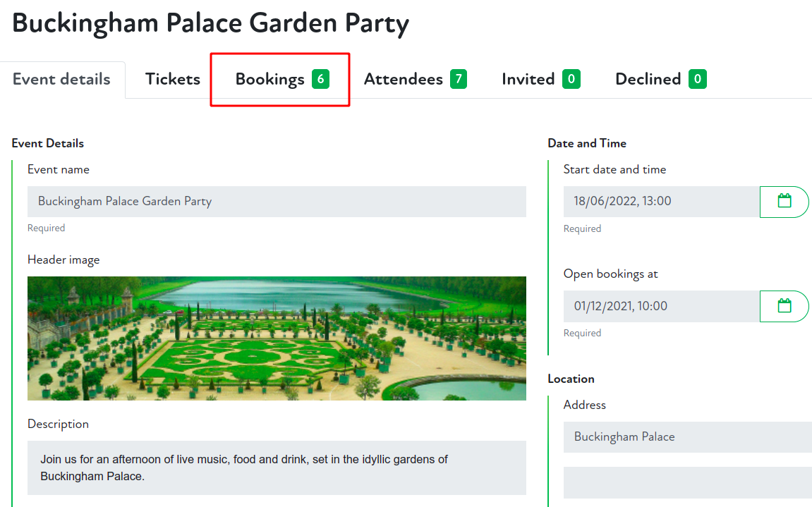Click the palace garden header image
Screen dimensions: 812x507
[x=277, y=338]
